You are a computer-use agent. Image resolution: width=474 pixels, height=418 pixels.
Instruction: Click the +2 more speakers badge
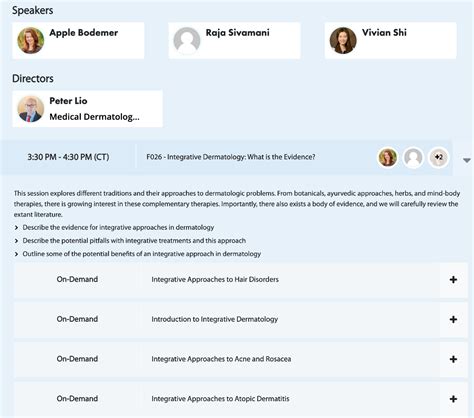[439, 157]
